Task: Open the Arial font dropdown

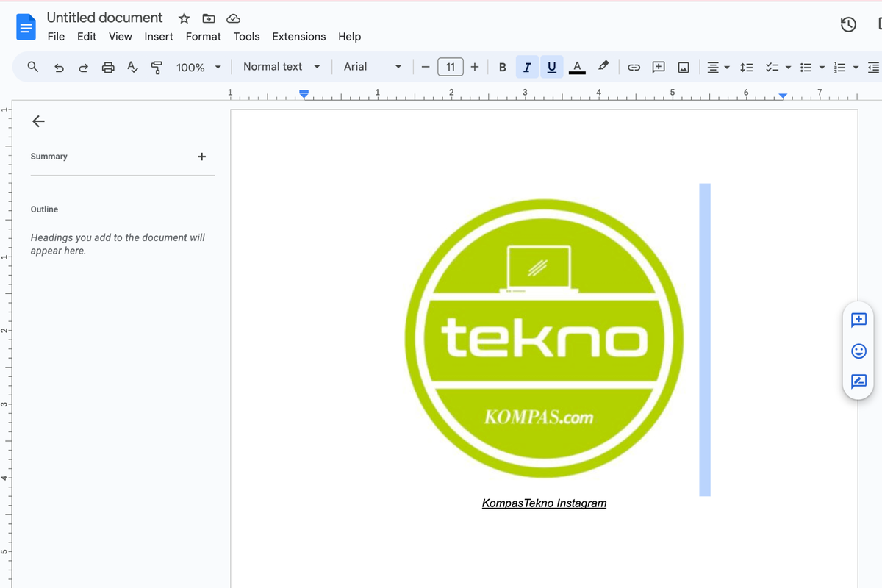Action: click(x=372, y=67)
